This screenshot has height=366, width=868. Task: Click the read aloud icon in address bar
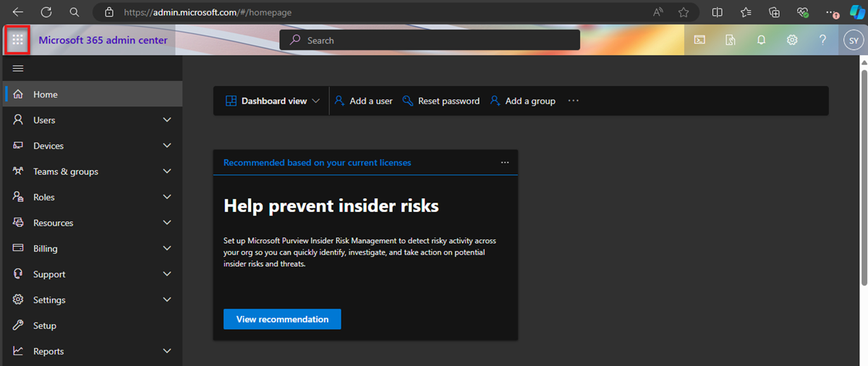pos(658,12)
